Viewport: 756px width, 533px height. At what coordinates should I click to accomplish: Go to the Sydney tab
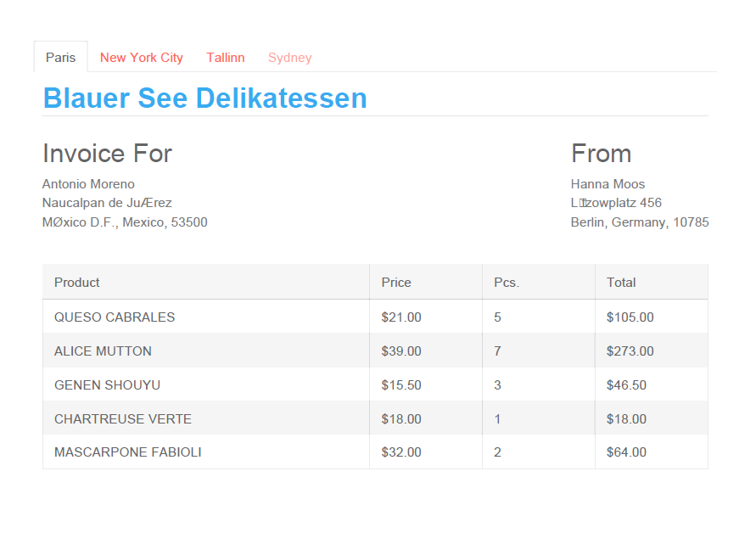290,58
